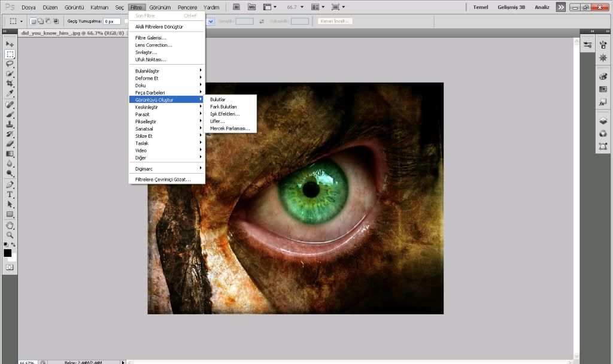Viewport: 613px width, 364px height.
Task: Select the Quick Selection tool
Action: point(10,74)
